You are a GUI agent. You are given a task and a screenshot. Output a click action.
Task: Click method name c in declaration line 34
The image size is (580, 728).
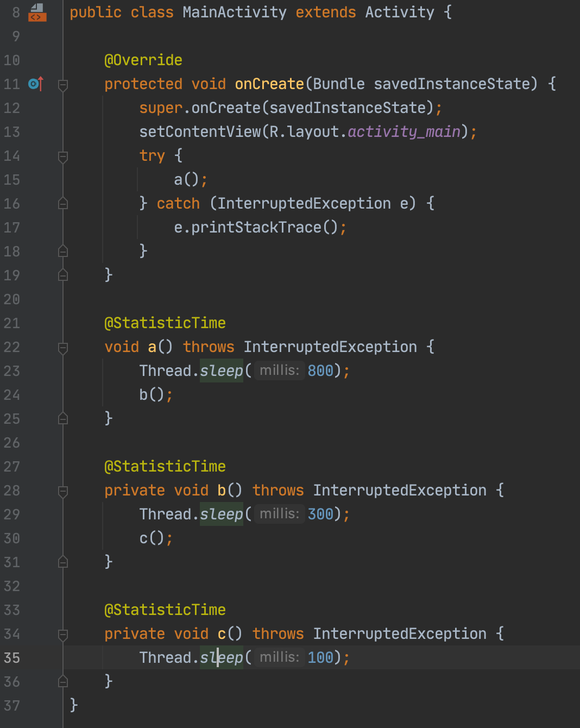pyautogui.click(x=222, y=633)
